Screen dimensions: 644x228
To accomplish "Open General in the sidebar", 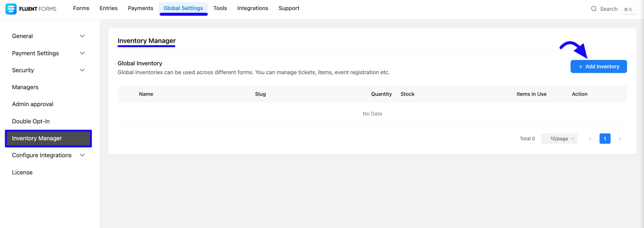I will pyautogui.click(x=22, y=36).
